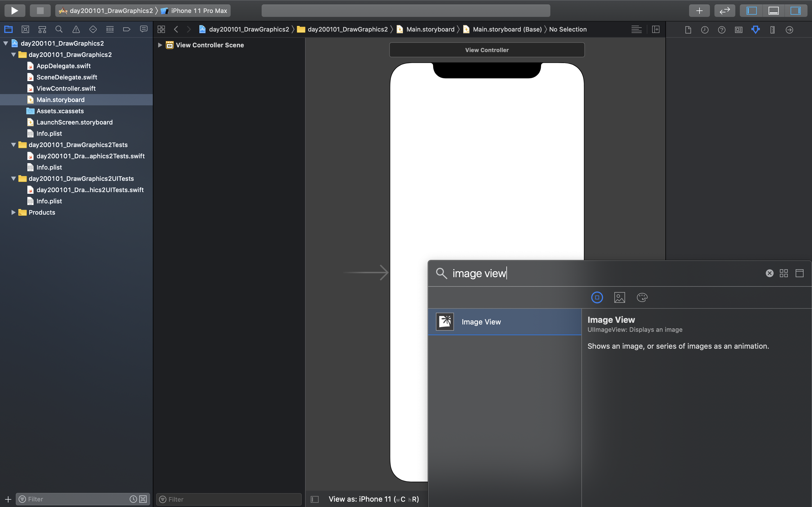Image resolution: width=812 pixels, height=507 pixels.
Task: Switch library to Color palette tab
Action: click(x=642, y=297)
